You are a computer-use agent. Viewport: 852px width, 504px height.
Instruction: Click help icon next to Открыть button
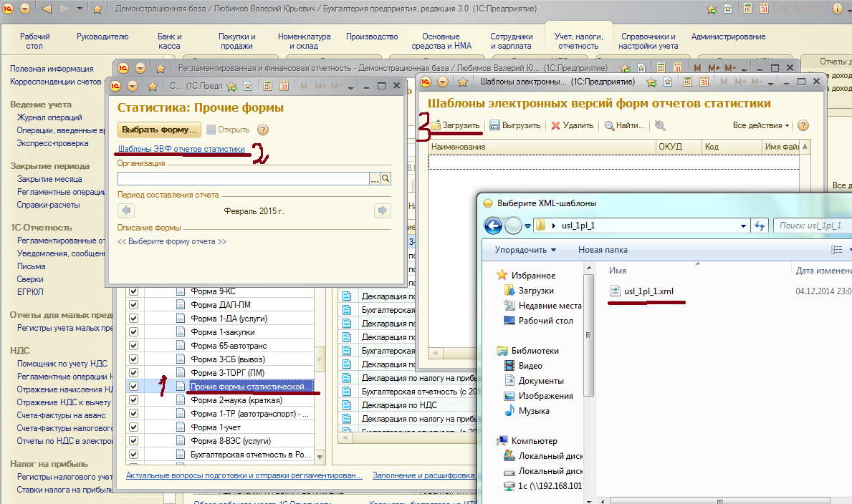(x=262, y=130)
